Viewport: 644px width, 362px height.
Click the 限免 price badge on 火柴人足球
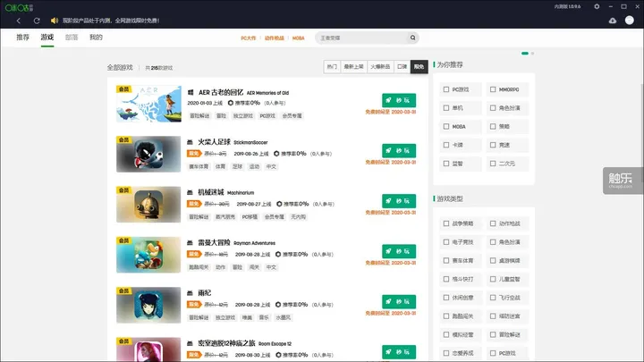[194, 154]
